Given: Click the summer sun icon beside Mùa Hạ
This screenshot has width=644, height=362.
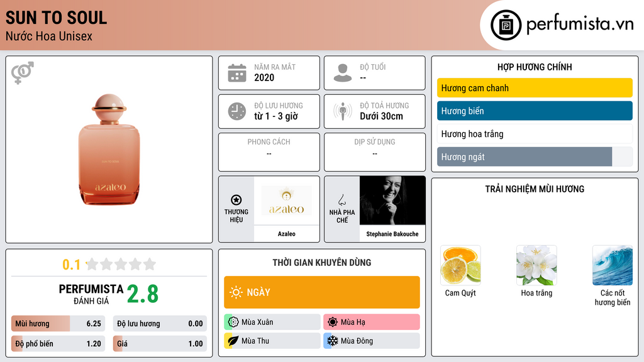Looking at the screenshot, I should coord(333,322).
